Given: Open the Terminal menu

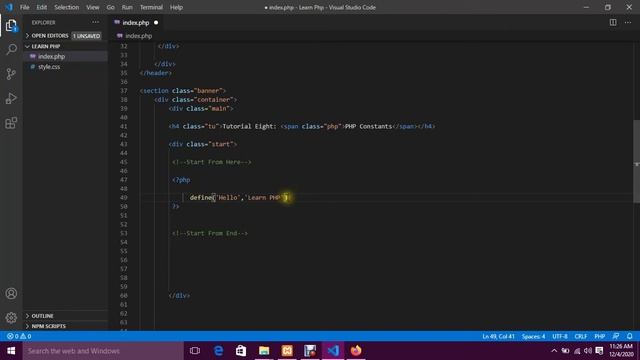Looking at the screenshot, I should tap(151, 7).
